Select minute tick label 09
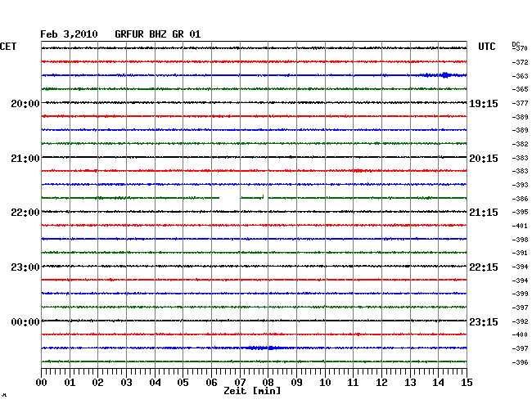This screenshot has height=404, width=532. (x=296, y=383)
